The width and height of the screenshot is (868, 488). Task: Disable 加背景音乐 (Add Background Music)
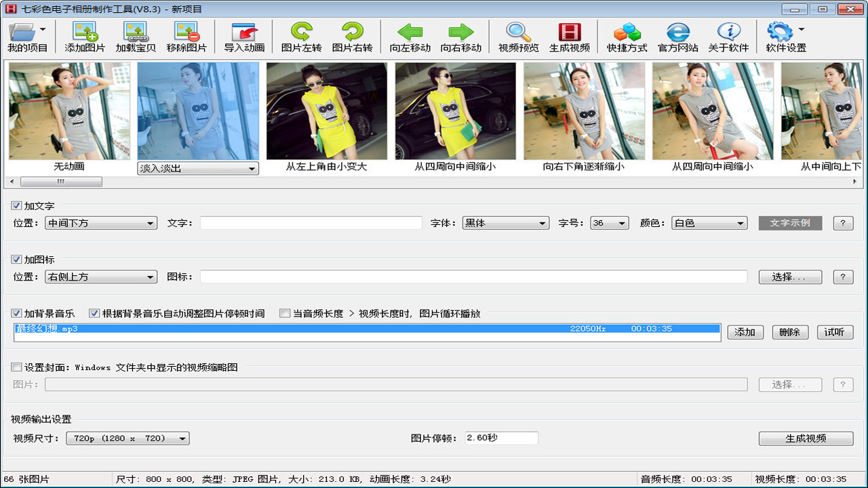(15, 313)
